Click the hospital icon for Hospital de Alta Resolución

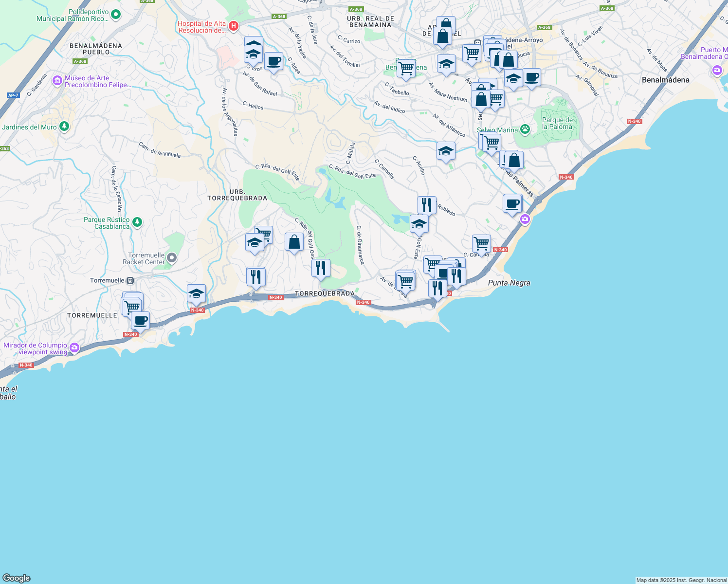point(233,27)
